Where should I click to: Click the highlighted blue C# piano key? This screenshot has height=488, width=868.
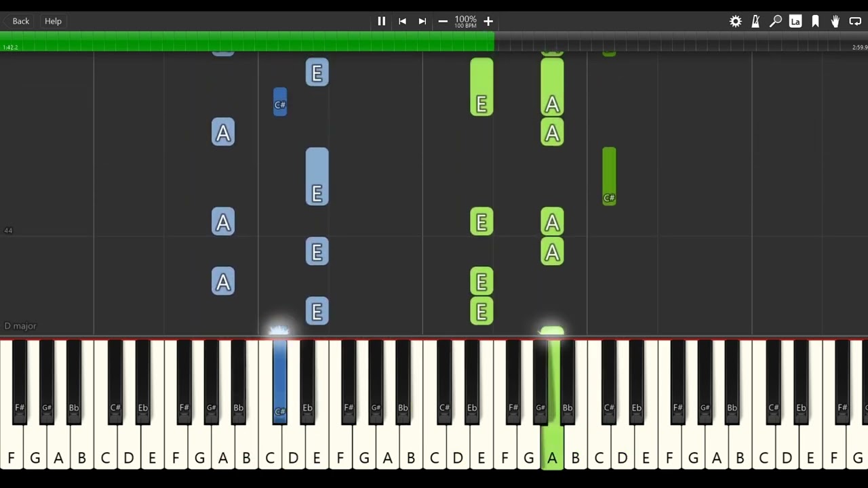[279, 381]
